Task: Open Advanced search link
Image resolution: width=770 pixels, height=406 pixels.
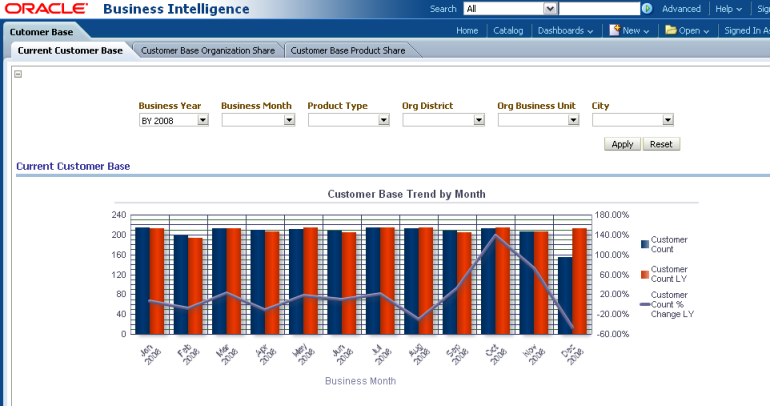Action: (x=681, y=9)
